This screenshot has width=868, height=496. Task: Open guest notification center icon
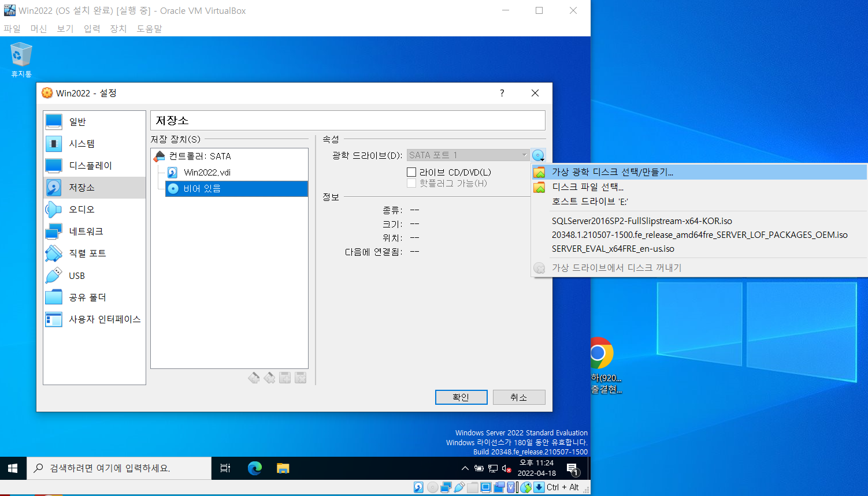572,469
